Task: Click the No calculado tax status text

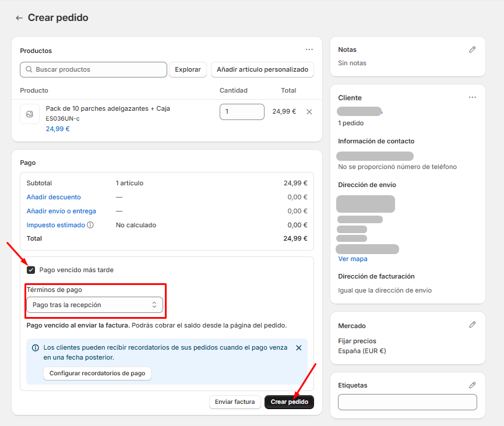Action: (136, 225)
